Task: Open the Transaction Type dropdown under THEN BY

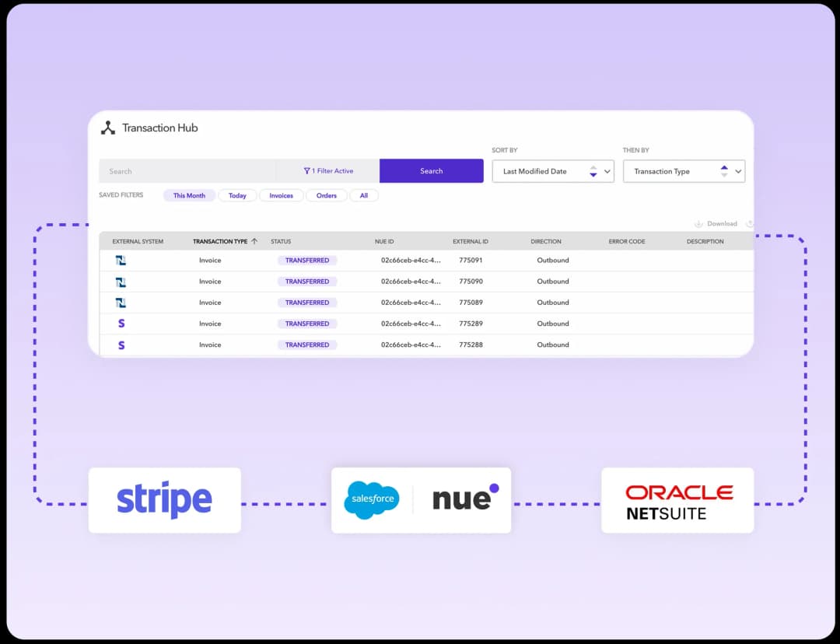Action: (684, 171)
